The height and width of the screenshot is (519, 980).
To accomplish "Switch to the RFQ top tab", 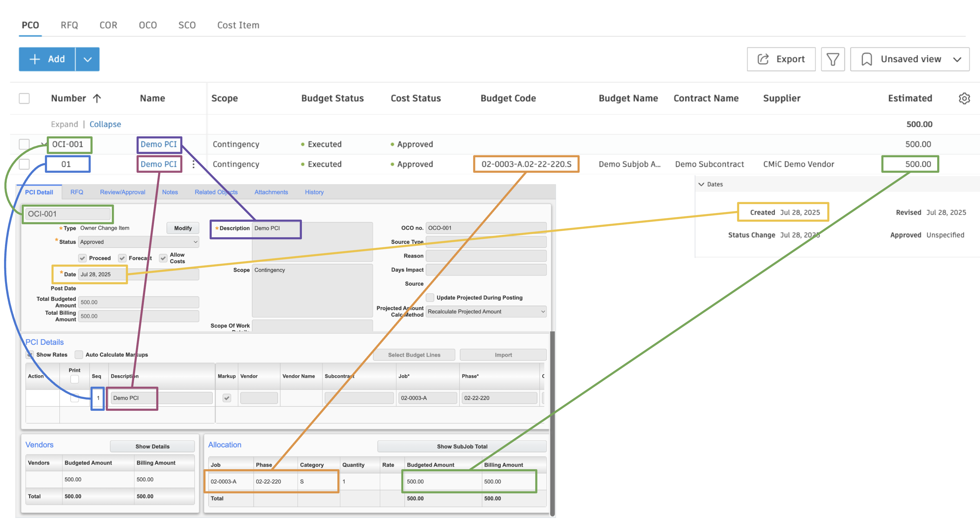I will pos(69,25).
